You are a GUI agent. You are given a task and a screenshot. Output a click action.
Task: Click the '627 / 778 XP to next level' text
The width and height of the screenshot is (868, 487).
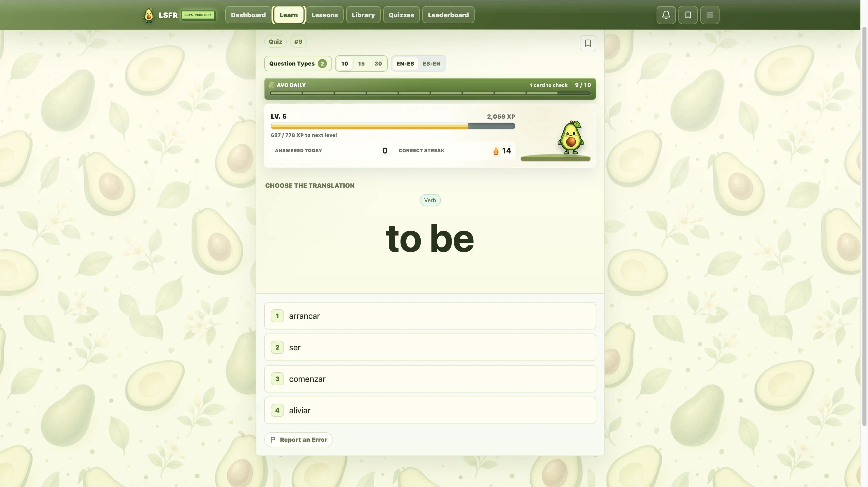pyautogui.click(x=304, y=135)
